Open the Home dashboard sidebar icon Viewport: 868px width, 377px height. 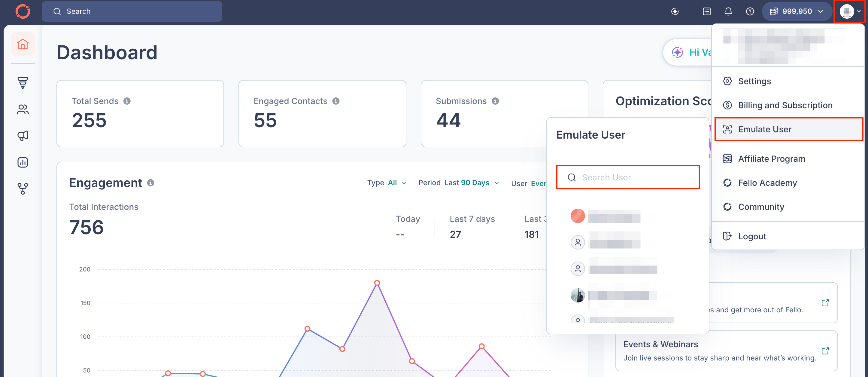click(x=23, y=44)
